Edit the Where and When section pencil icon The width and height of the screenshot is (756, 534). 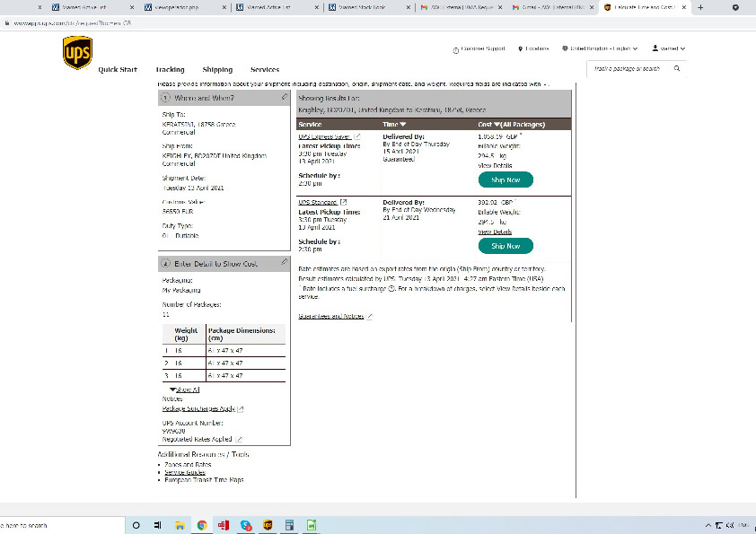tap(284, 96)
